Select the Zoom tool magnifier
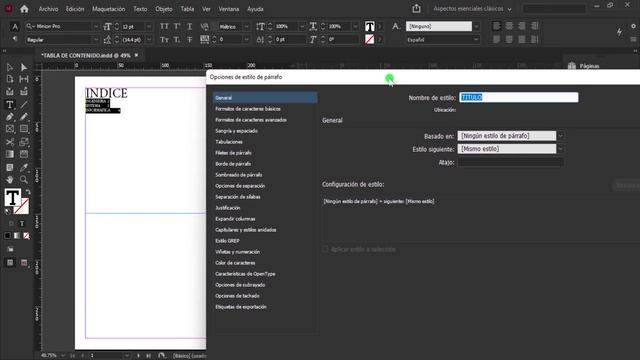Image resolution: width=640 pixels, height=360 pixels. [x=24, y=180]
